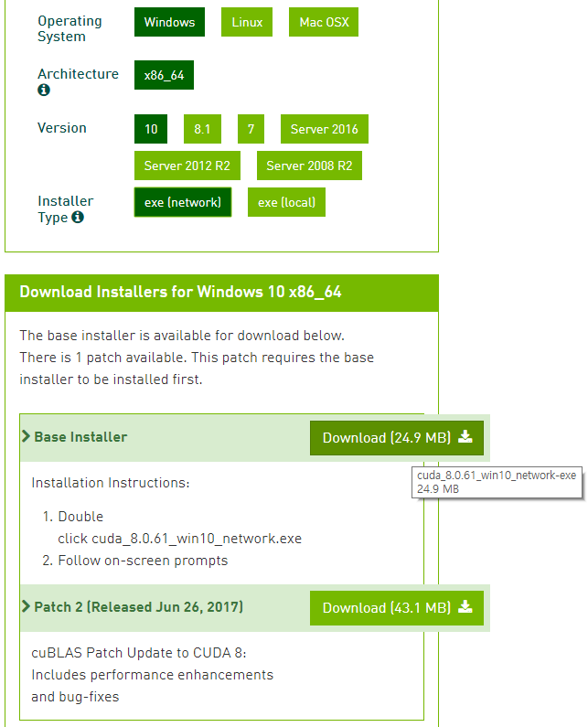Choose x86_64 architecture

(164, 75)
